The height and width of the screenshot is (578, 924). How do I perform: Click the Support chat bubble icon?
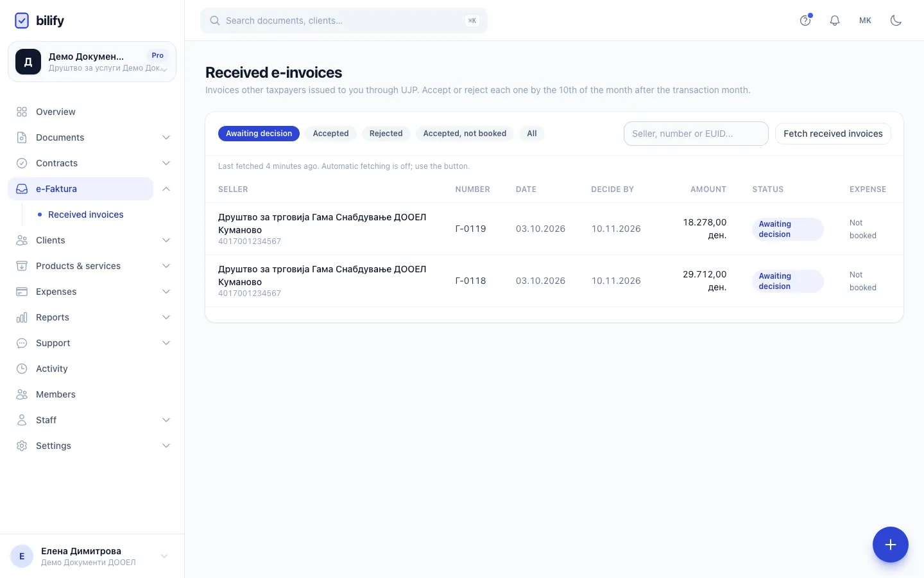22,343
